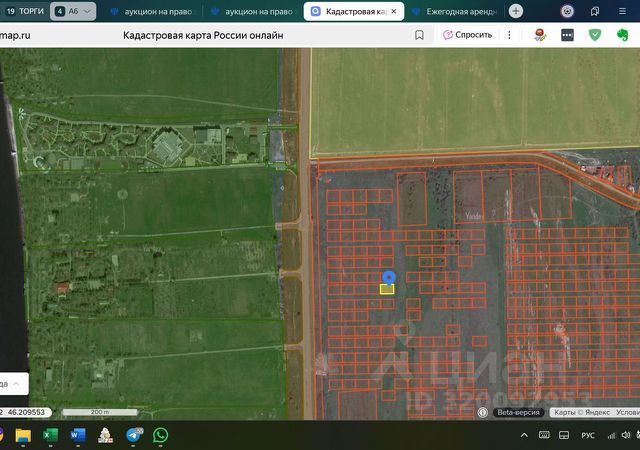The width and height of the screenshot is (640, 450).
Task: Select the yellow highlighted land parcel
Action: click(387, 290)
